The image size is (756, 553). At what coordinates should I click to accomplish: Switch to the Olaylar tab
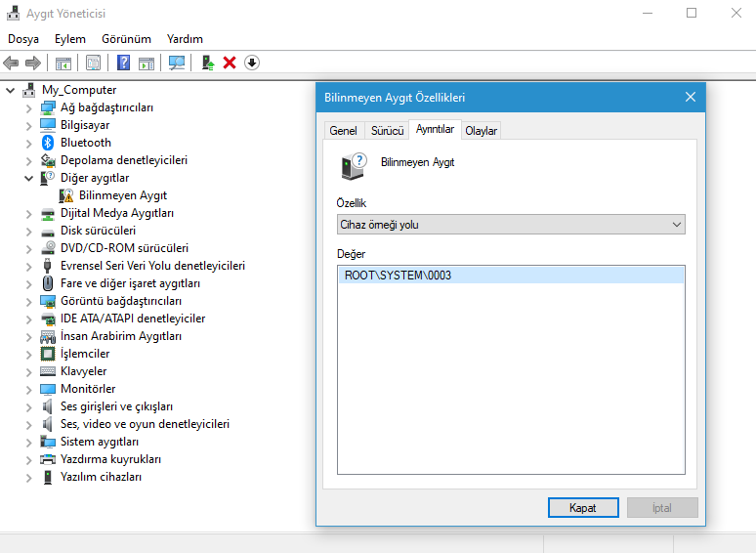(481, 131)
